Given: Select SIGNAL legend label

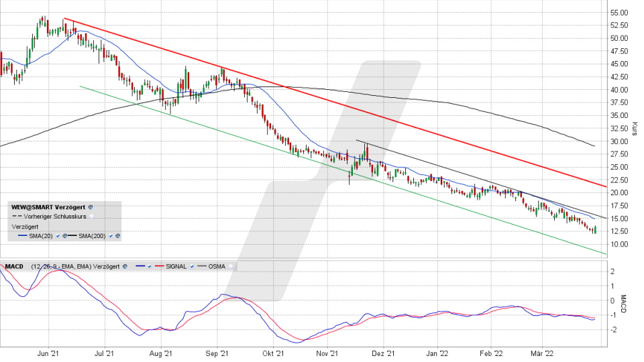Looking at the screenshot, I should 176,266.
